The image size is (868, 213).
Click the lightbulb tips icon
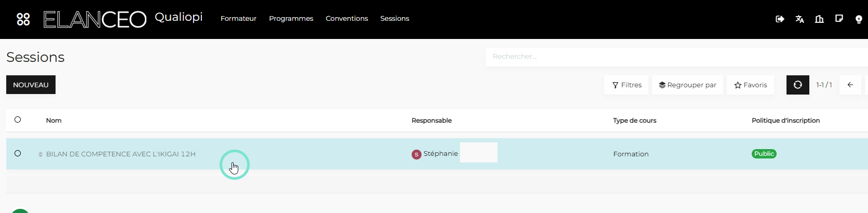859,19
